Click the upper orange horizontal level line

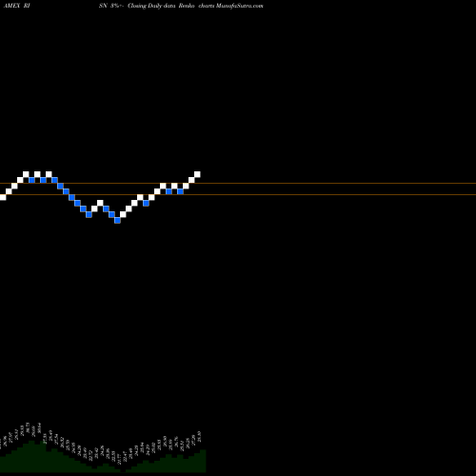(x=238, y=183)
